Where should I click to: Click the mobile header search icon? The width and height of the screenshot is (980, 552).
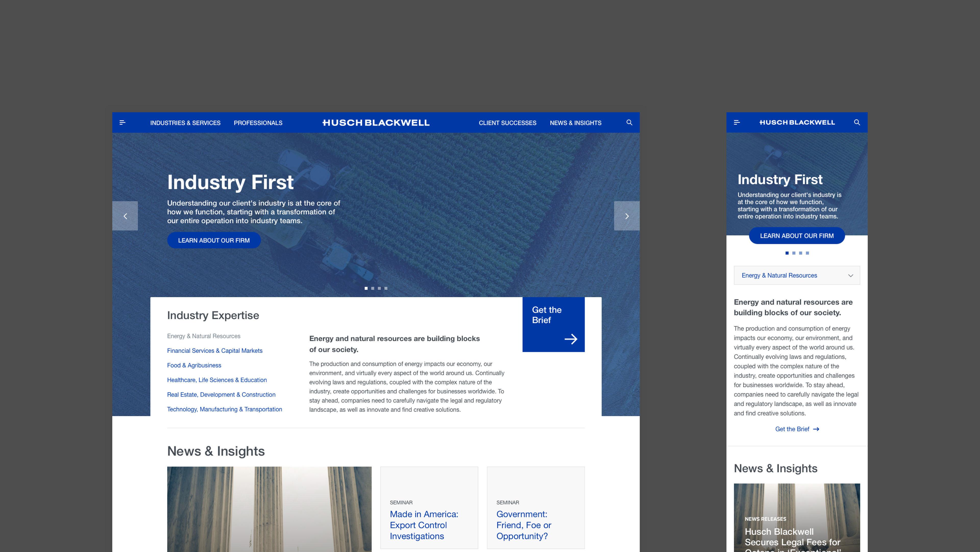(x=857, y=122)
